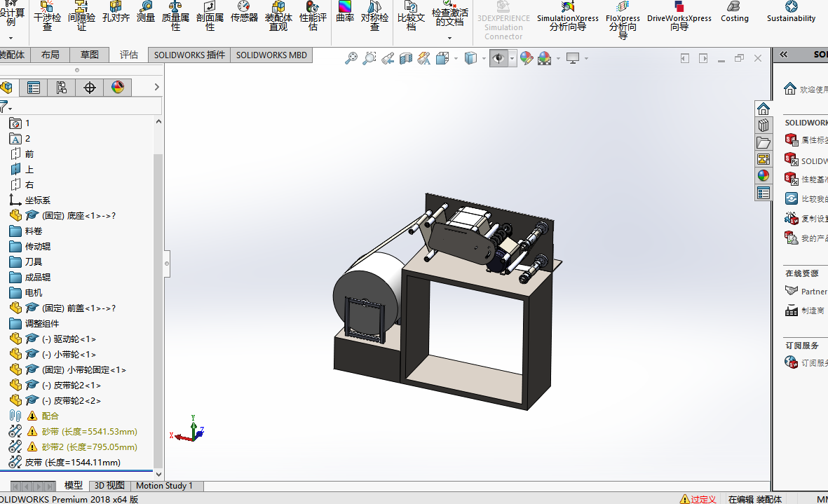Select 皮带 (长度=1544.11mm) belt feature
This screenshot has height=504, width=828.
[72, 463]
